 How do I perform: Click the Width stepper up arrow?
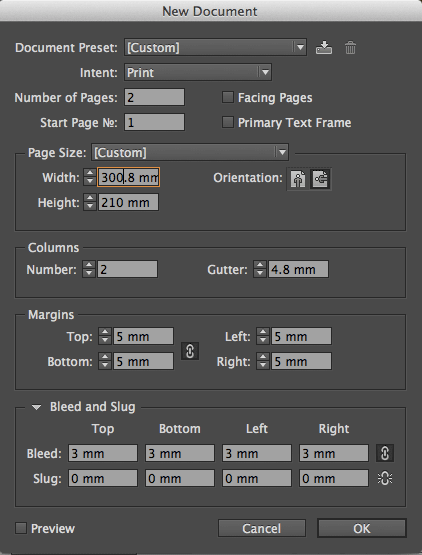(90, 173)
